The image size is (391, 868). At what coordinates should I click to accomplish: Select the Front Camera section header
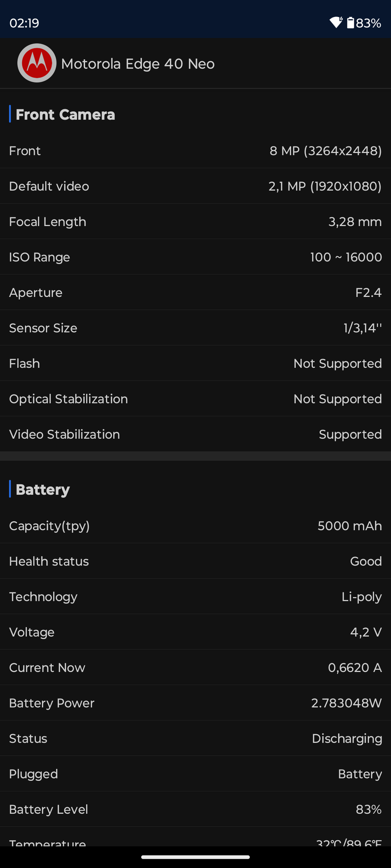[65, 114]
